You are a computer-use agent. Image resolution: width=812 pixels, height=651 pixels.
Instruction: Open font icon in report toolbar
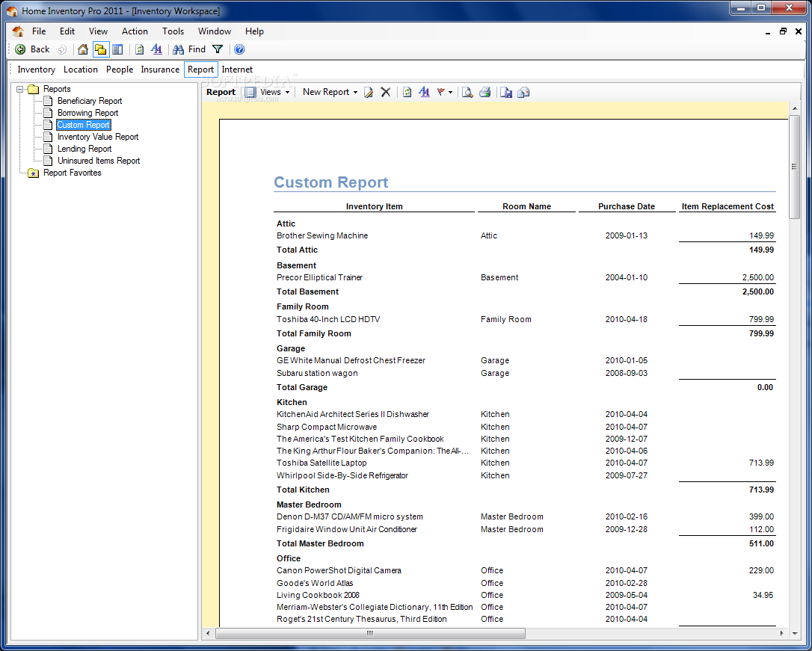point(424,92)
